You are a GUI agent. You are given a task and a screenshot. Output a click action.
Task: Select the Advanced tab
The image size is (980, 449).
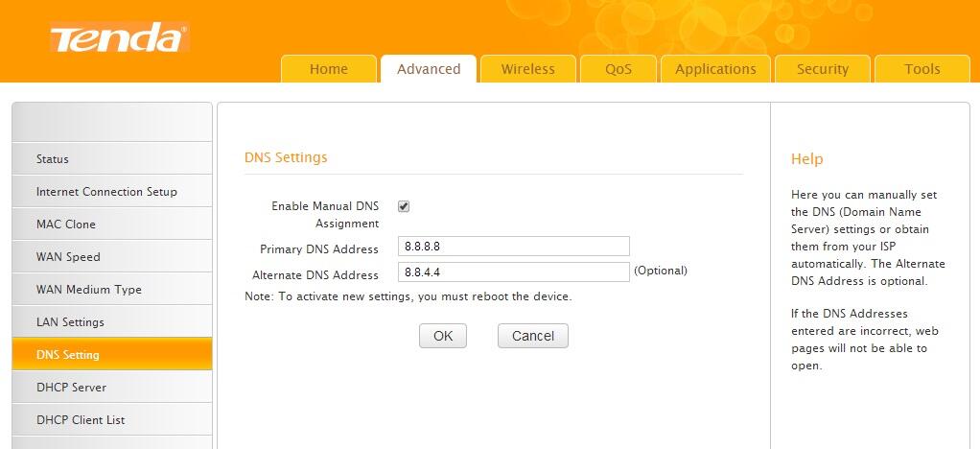pos(429,69)
